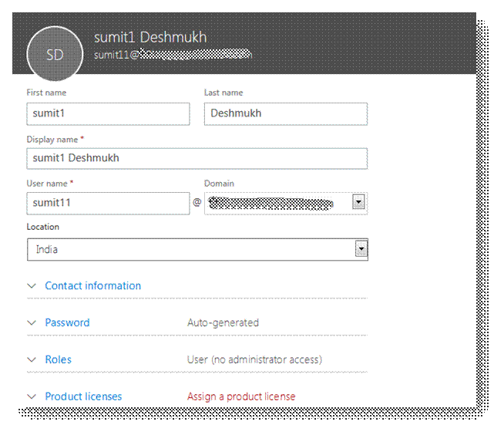Focus the First name field
The height and width of the screenshot is (435, 504).
[x=108, y=113]
